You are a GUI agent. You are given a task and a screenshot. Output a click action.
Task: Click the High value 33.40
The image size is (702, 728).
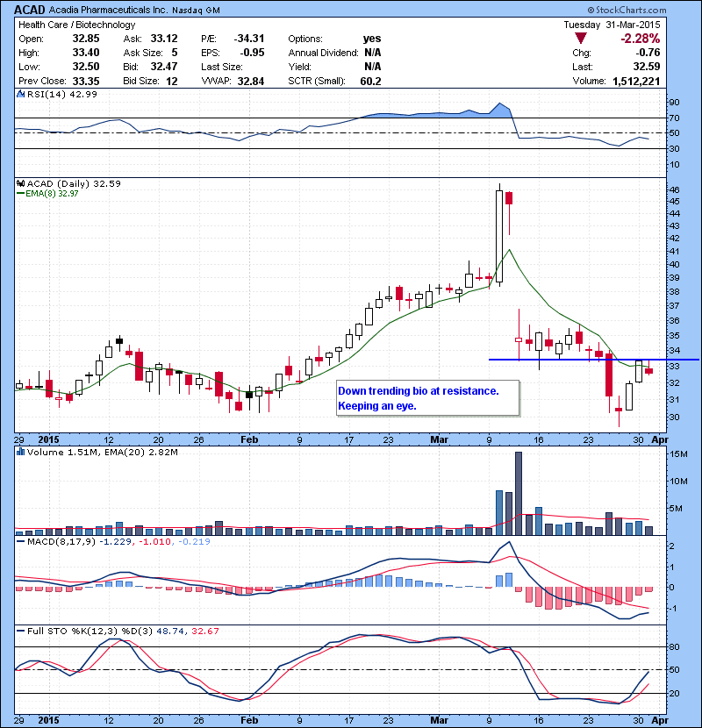tap(86, 53)
